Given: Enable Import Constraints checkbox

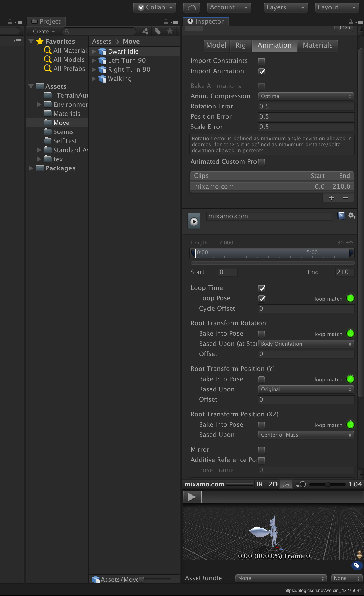Looking at the screenshot, I should point(262,61).
